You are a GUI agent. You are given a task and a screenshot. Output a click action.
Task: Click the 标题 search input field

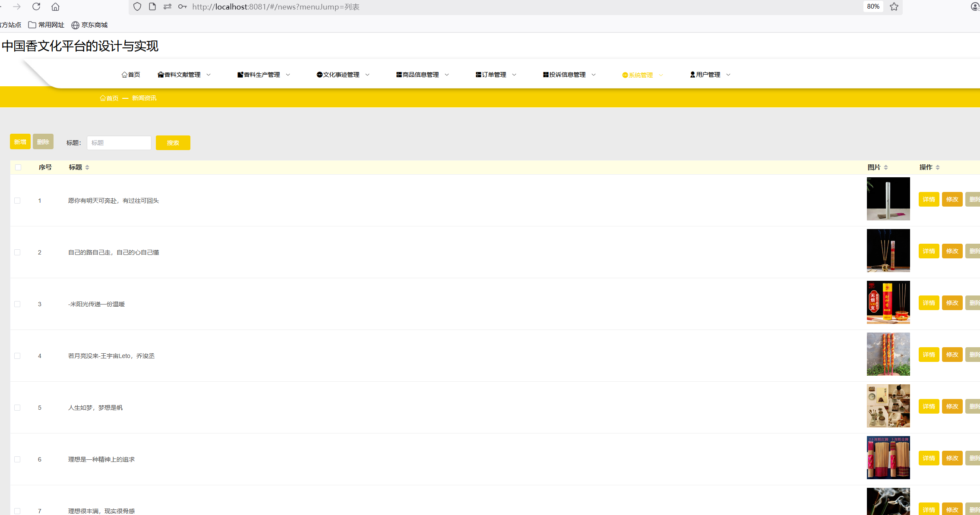[x=119, y=143]
